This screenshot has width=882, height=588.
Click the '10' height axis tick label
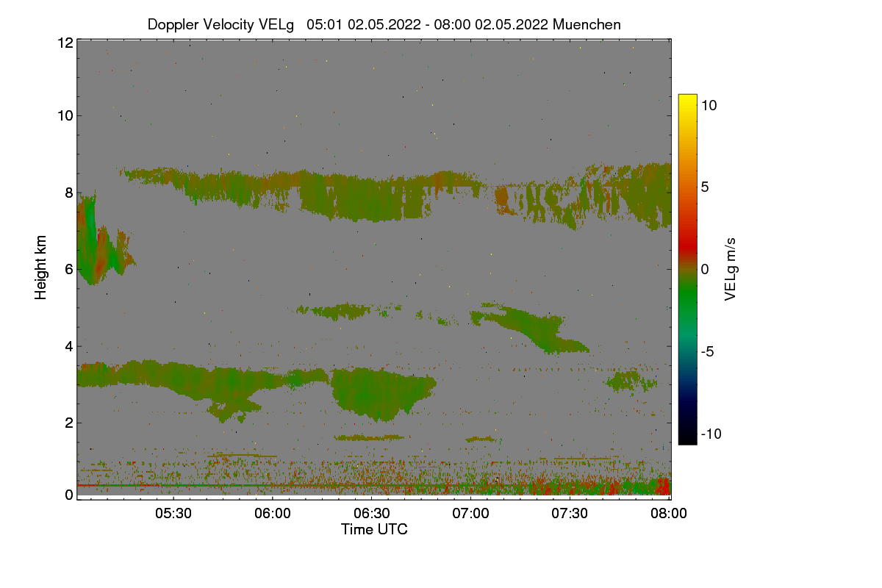[x=65, y=115]
